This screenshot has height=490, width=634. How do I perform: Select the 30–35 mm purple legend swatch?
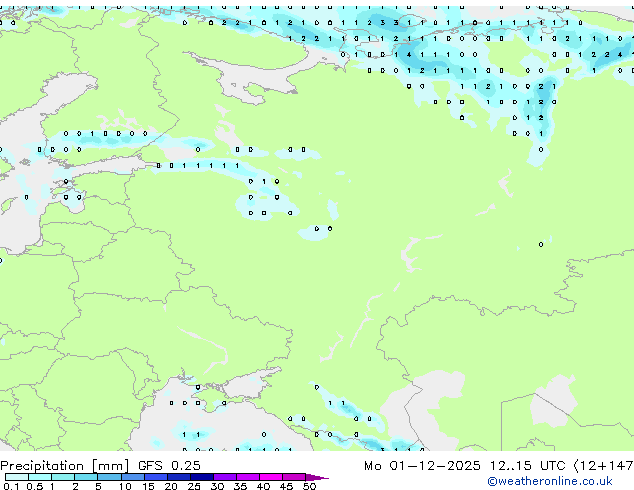[225, 477]
